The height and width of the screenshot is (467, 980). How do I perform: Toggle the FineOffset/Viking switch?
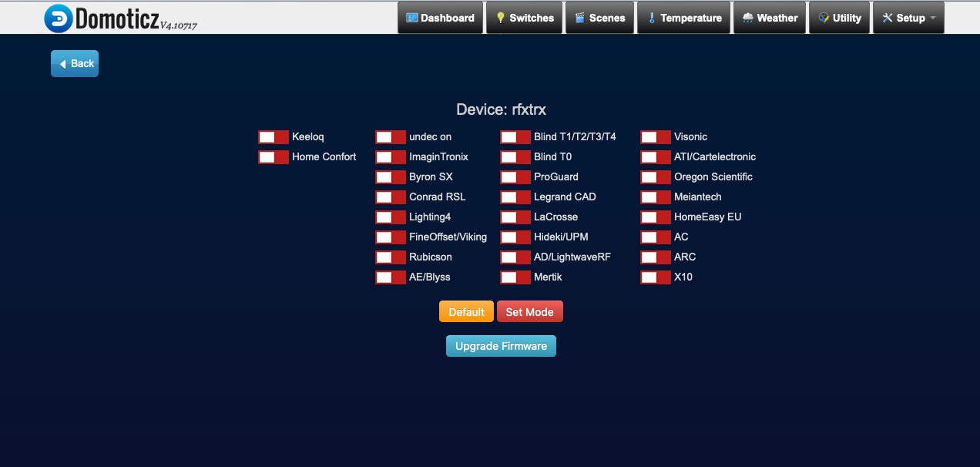[391, 237]
